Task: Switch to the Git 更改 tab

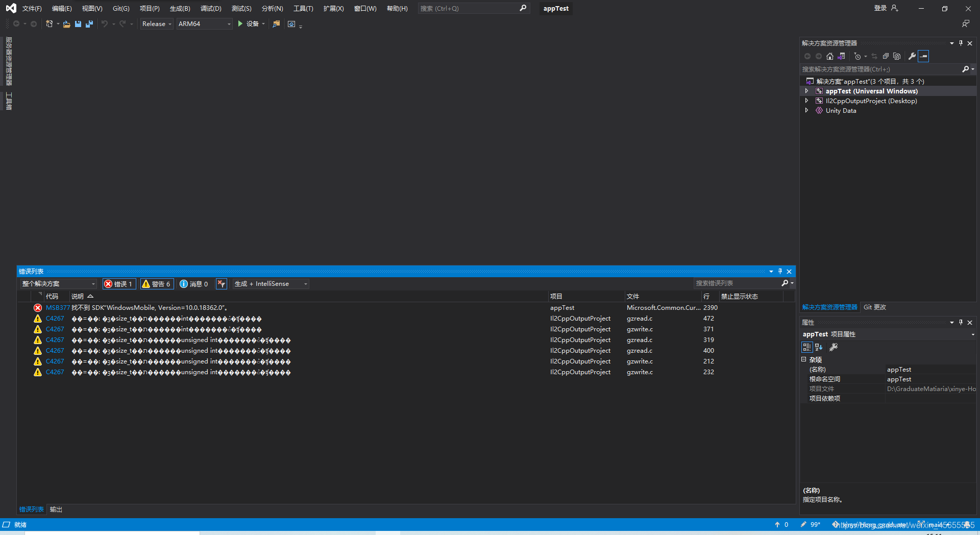Action: tap(875, 307)
